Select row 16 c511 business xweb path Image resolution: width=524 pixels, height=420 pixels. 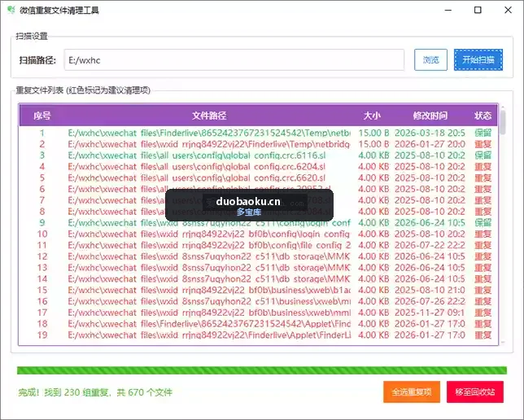258,301
